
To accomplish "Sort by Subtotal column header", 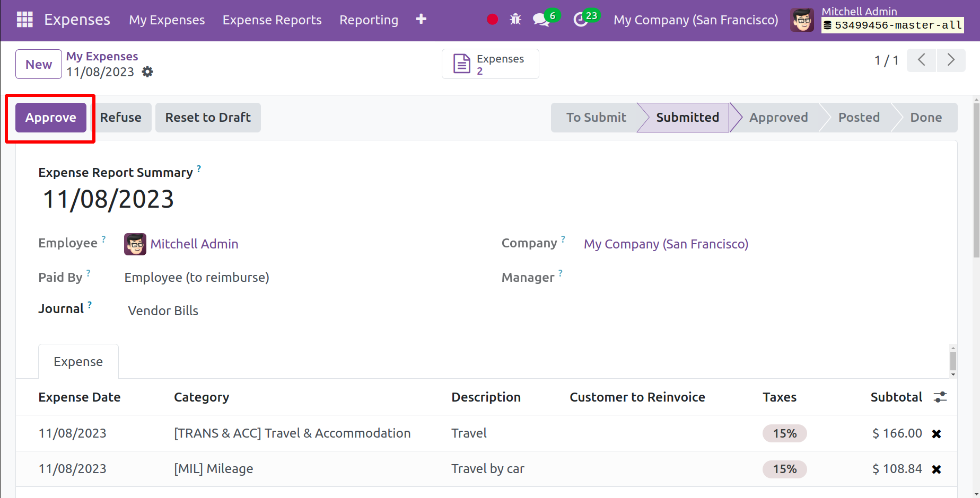I will [896, 397].
